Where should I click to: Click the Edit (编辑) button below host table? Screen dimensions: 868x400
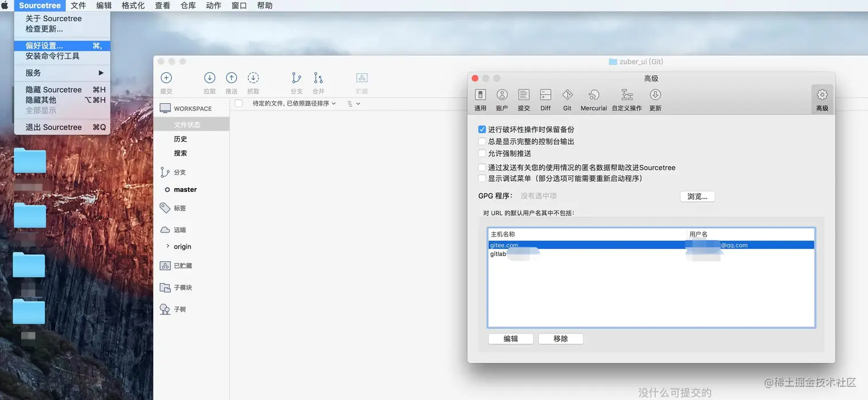511,339
